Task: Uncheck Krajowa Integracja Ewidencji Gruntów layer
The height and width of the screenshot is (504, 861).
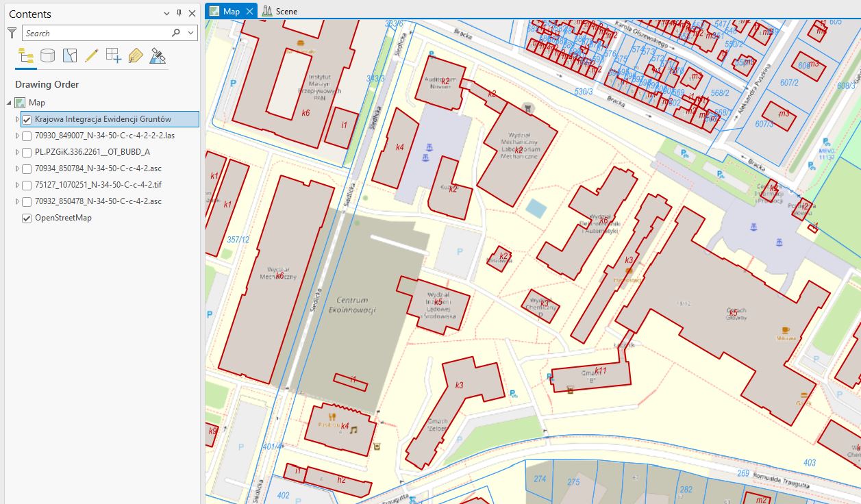Action: click(27, 119)
